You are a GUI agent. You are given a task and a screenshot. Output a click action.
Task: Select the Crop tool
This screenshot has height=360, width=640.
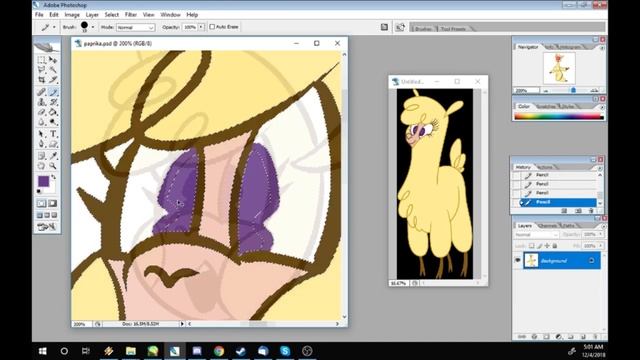click(42, 80)
